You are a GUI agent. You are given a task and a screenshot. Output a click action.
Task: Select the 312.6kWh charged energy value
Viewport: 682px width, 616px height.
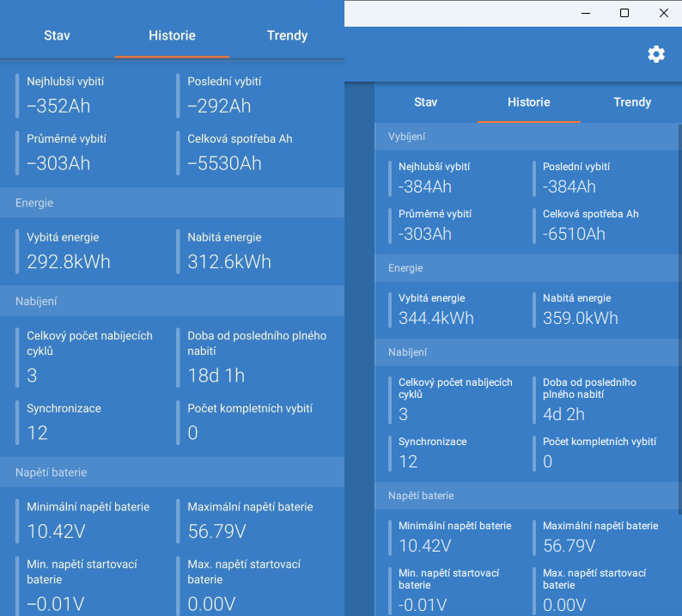coord(229,262)
